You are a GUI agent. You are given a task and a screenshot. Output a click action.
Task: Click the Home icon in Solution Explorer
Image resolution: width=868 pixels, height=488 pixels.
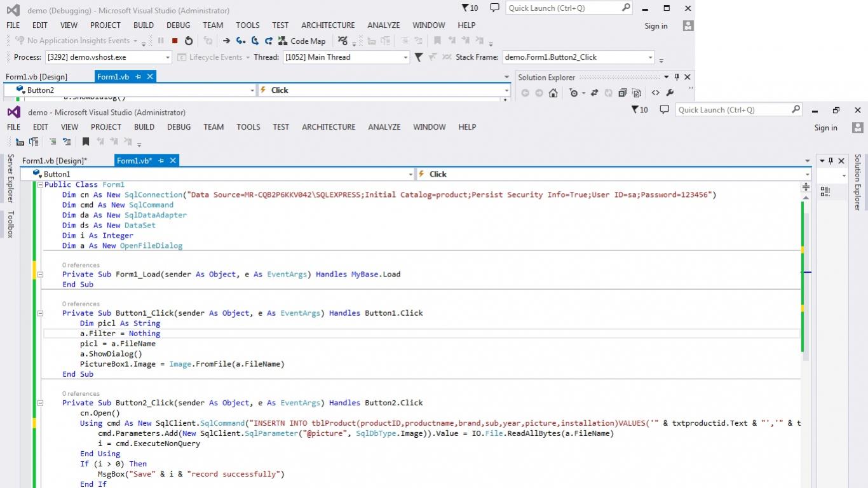[x=553, y=93]
